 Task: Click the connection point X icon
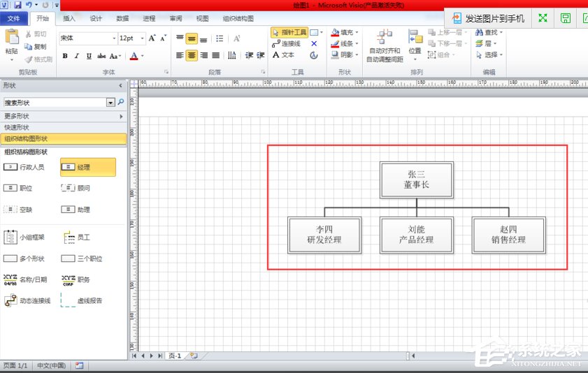[x=314, y=44]
